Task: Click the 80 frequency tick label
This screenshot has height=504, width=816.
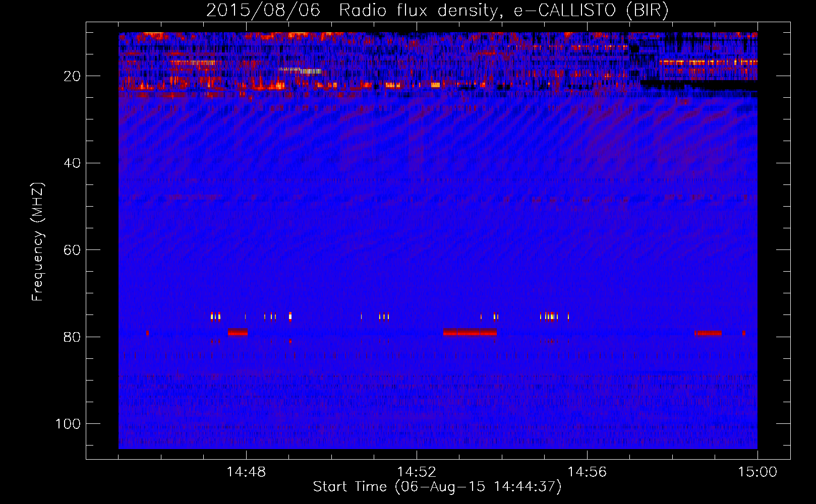Action: click(x=72, y=337)
